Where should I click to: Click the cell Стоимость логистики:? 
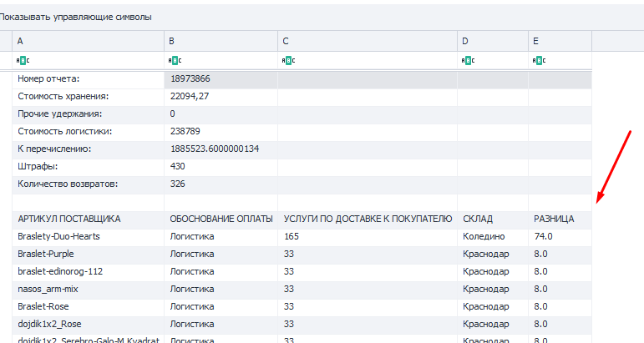coord(89,132)
